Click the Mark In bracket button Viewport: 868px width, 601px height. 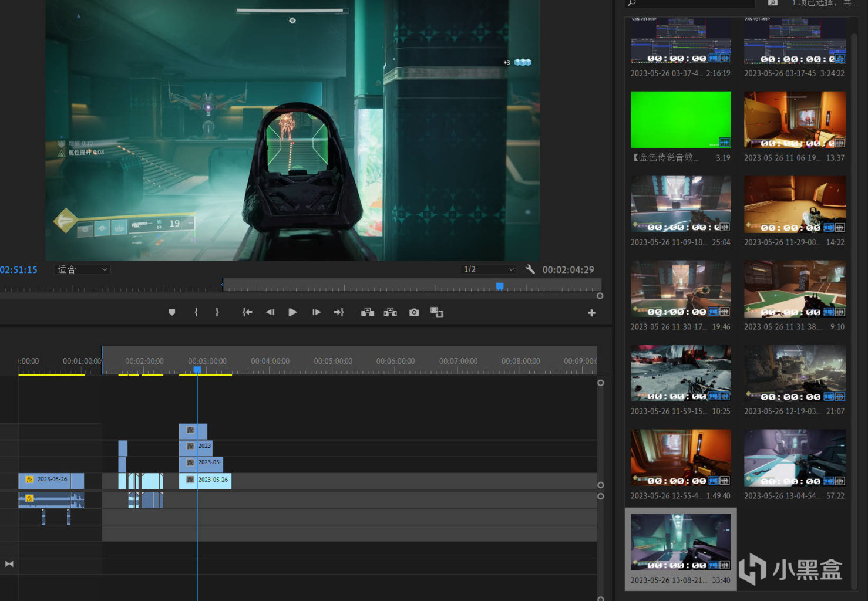coord(196,312)
